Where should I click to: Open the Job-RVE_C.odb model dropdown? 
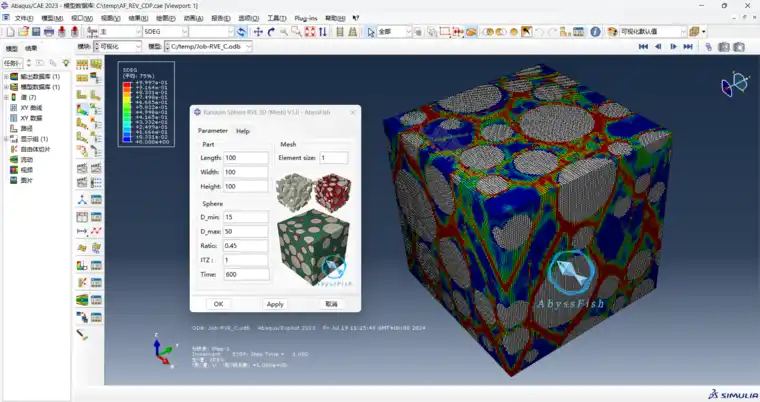coord(208,47)
